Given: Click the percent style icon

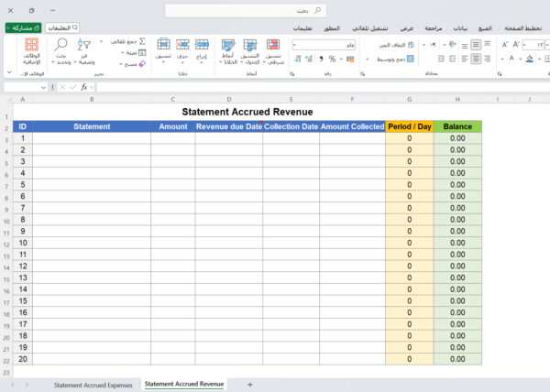Looking at the screenshot, I should pos(331,60).
